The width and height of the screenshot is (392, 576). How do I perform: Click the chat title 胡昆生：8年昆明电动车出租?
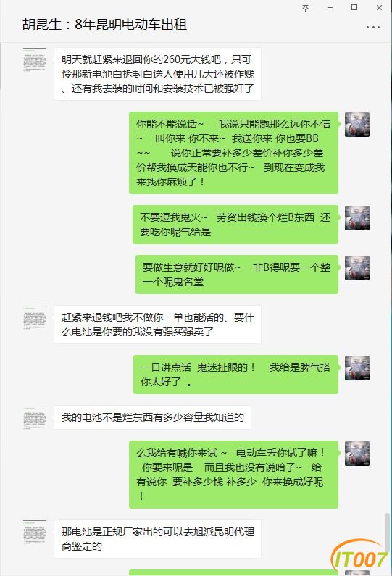click(x=105, y=25)
